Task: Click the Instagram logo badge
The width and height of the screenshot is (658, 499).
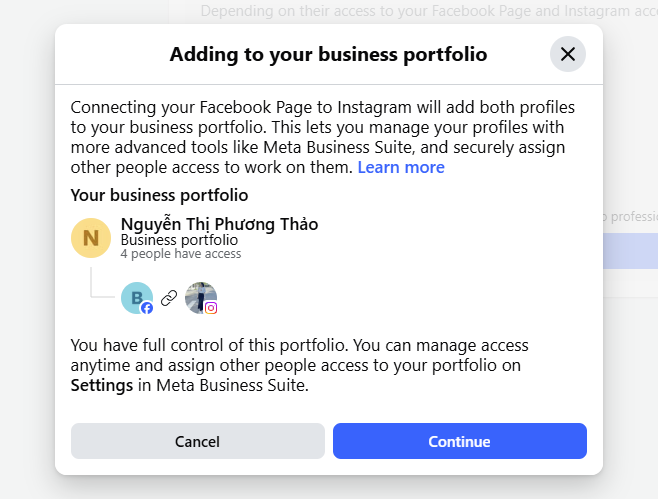Action: [211, 308]
